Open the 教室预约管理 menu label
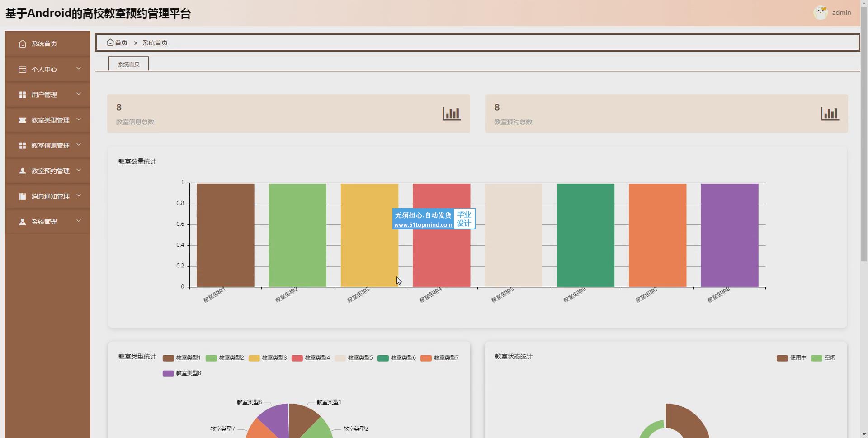The height and width of the screenshot is (438, 868). click(x=51, y=171)
